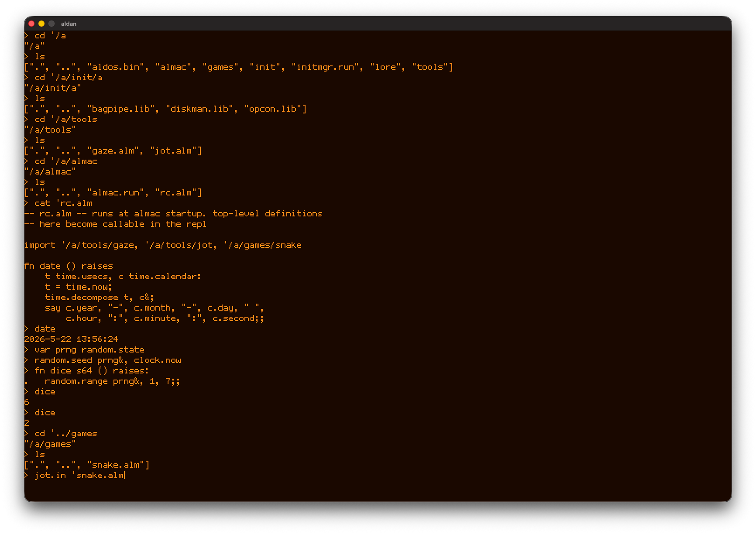Click the 'fn dice s64 () raises:' line
Screen dimensions: 756x534
click(87, 370)
